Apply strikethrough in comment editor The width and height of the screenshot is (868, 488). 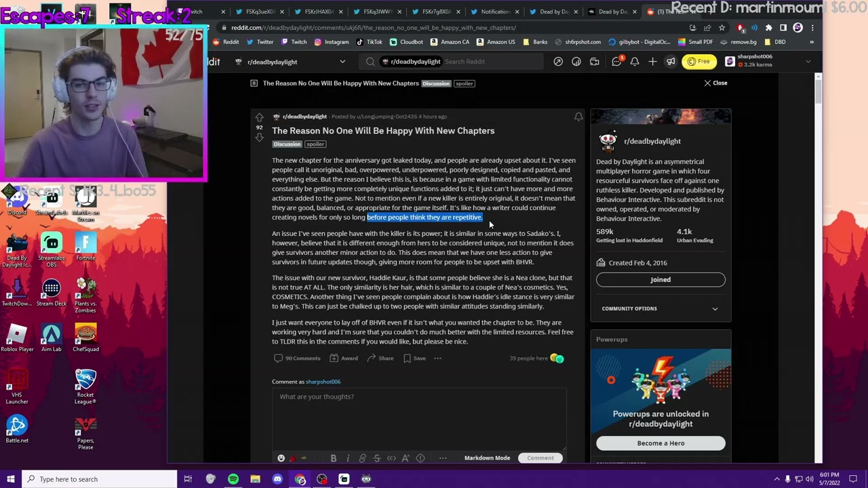click(x=377, y=458)
